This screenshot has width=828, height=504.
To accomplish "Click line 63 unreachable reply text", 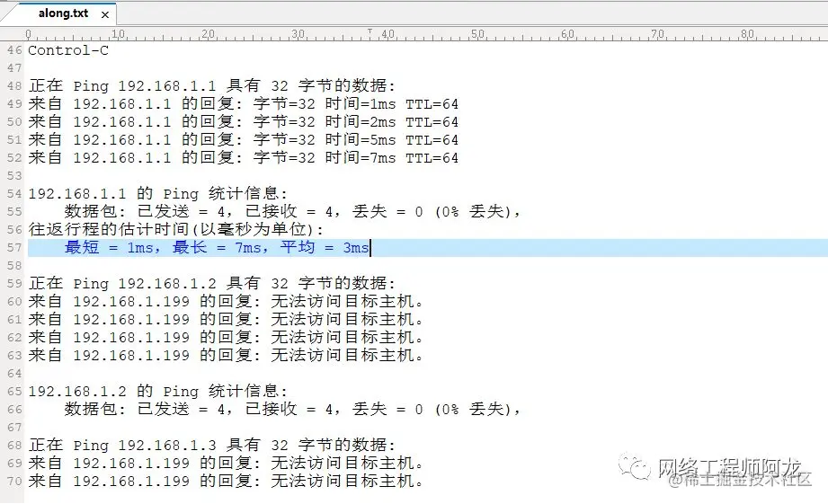I will (226, 355).
